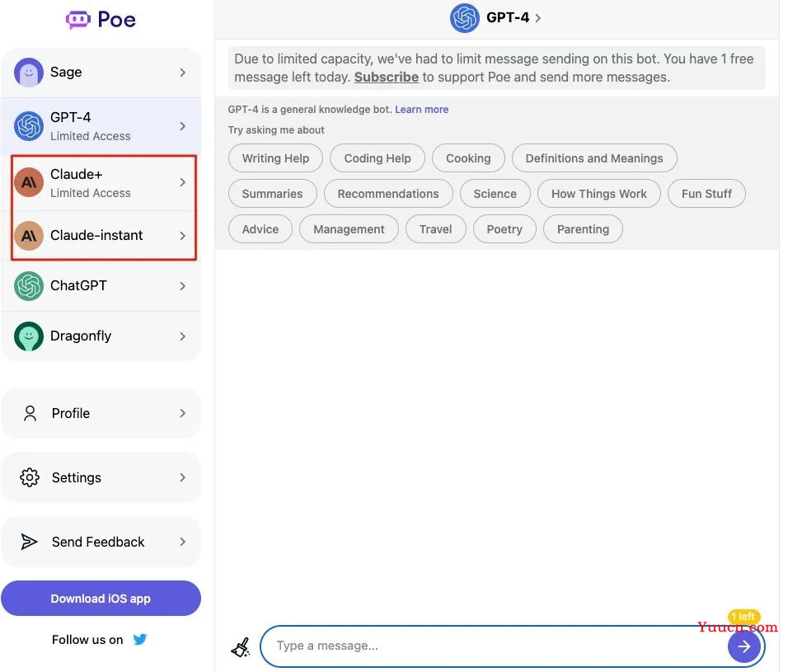The image size is (788, 672).
Task: Select the Fun Stuff chip
Action: [706, 194]
